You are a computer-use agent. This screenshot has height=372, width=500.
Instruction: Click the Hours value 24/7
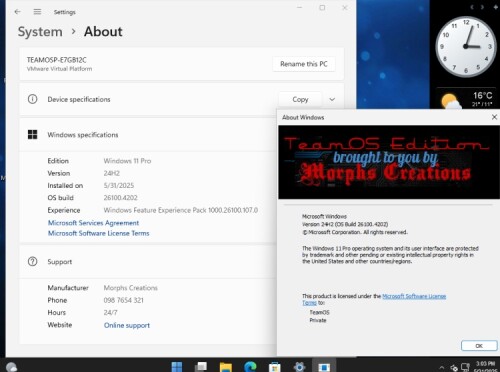click(110, 312)
